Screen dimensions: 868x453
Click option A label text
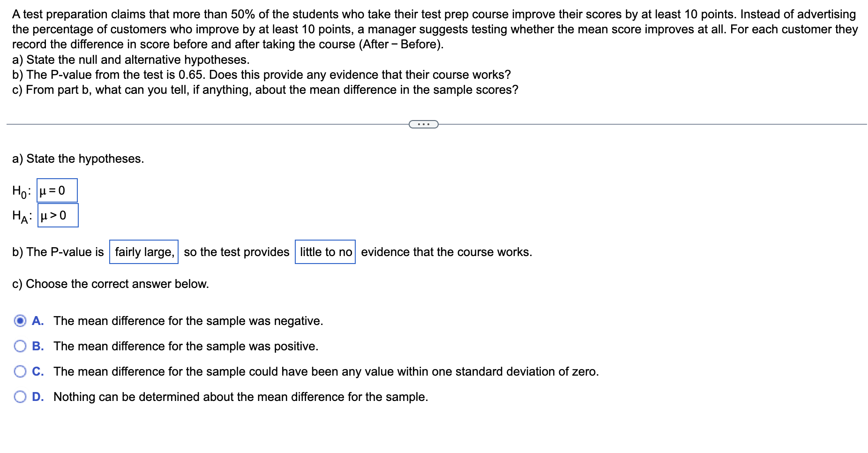point(187,321)
